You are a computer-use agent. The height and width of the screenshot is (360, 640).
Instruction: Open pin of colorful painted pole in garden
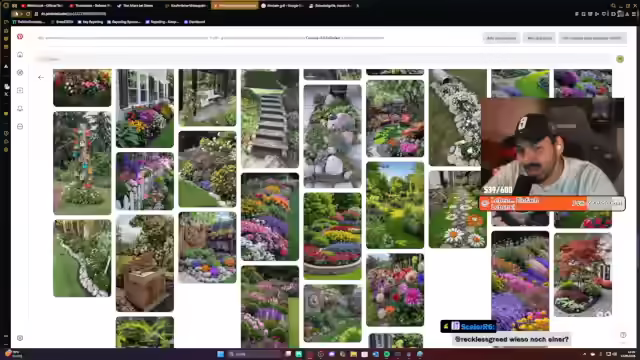(82, 163)
